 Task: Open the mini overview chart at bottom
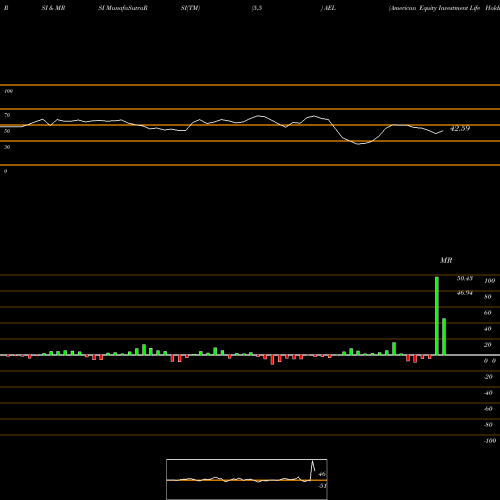pos(247,479)
